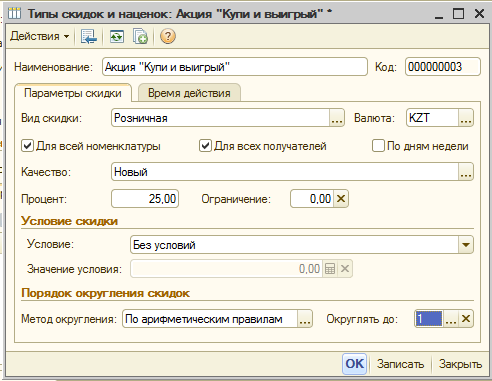Clear the Округлять до field with X
The image size is (492, 381).
click(466, 319)
